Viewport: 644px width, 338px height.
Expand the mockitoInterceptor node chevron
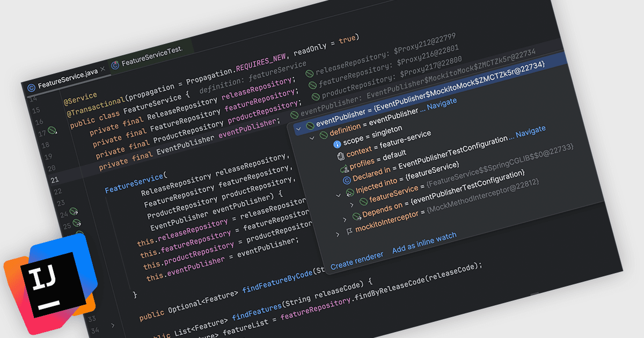click(337, 234)
